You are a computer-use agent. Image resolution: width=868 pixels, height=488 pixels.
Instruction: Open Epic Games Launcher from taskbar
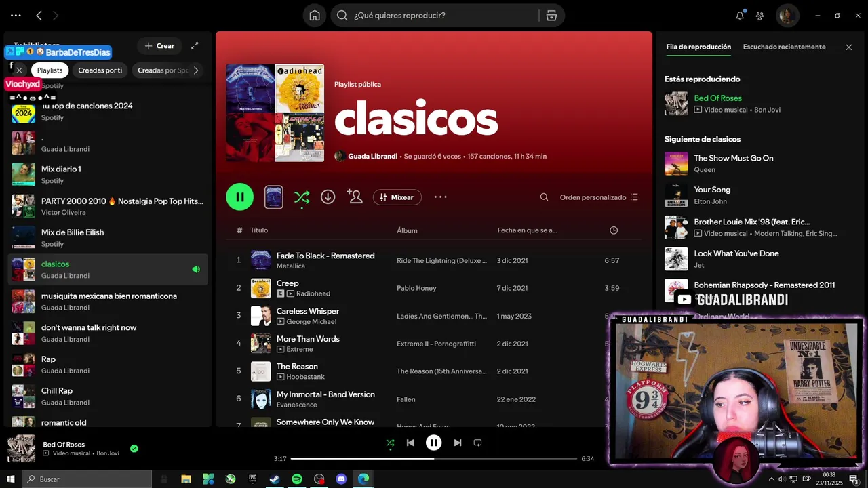pos(253,479)
